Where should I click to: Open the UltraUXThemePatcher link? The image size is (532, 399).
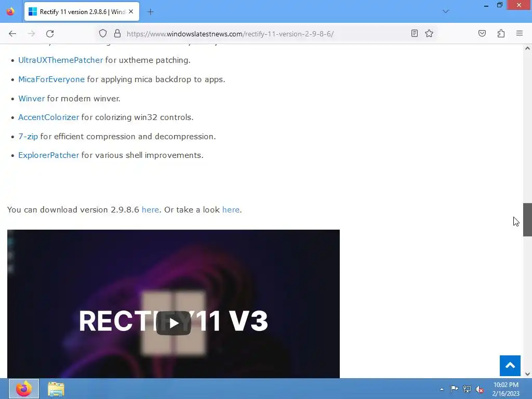pos(60,60)
